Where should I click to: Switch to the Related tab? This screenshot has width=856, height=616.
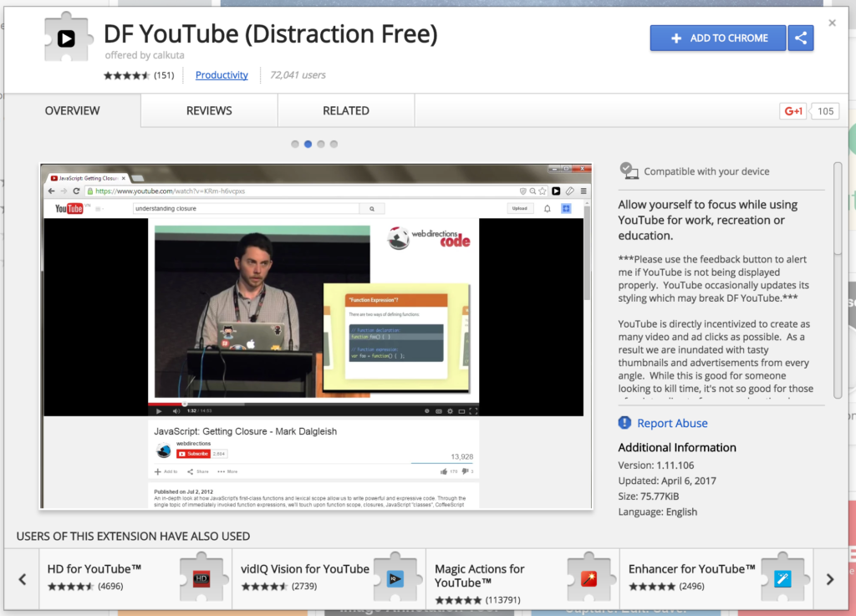click(346, 111)
